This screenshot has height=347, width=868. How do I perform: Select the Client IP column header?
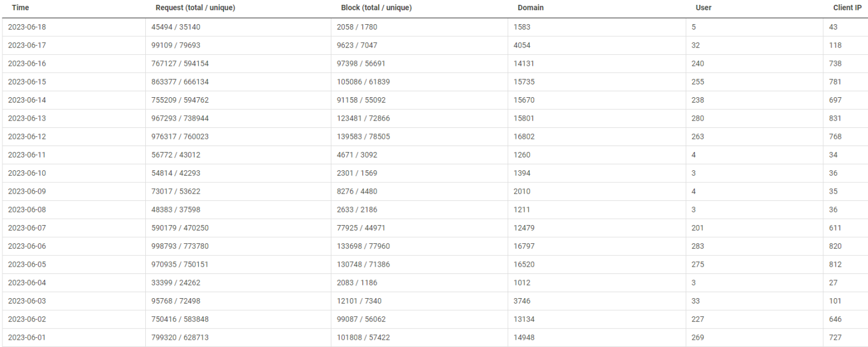point(847,8)
